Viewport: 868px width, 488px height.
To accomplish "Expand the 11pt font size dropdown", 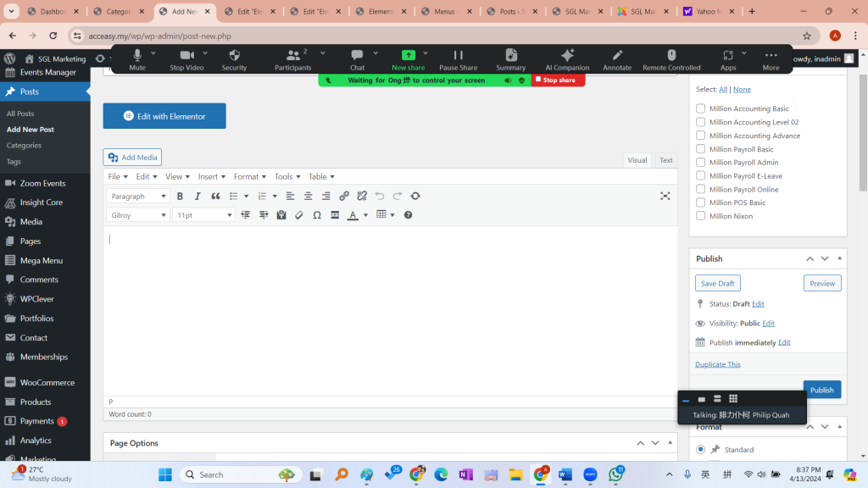I will tap(203, 215).
